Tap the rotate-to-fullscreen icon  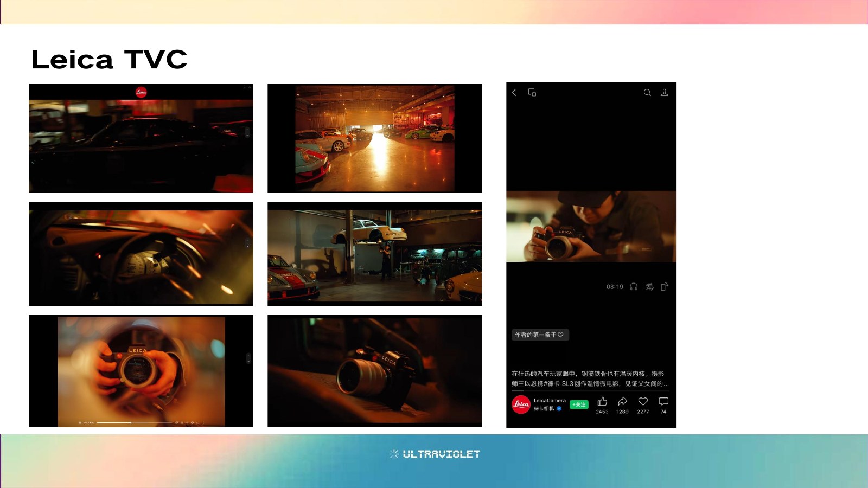(665, 287)
